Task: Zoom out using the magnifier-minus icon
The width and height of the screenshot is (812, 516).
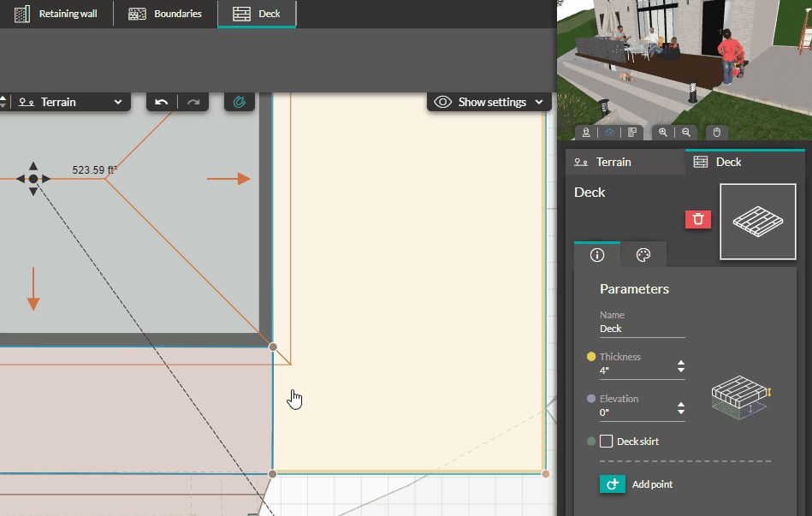Action: (x=686, y=132)
